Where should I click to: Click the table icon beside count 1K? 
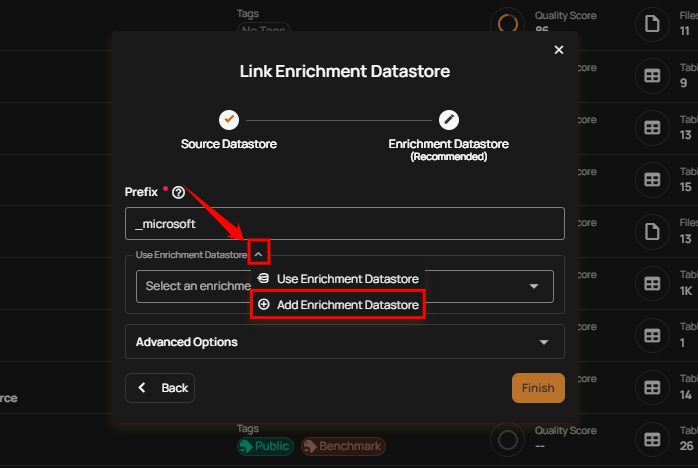click(x=652, y=284)
